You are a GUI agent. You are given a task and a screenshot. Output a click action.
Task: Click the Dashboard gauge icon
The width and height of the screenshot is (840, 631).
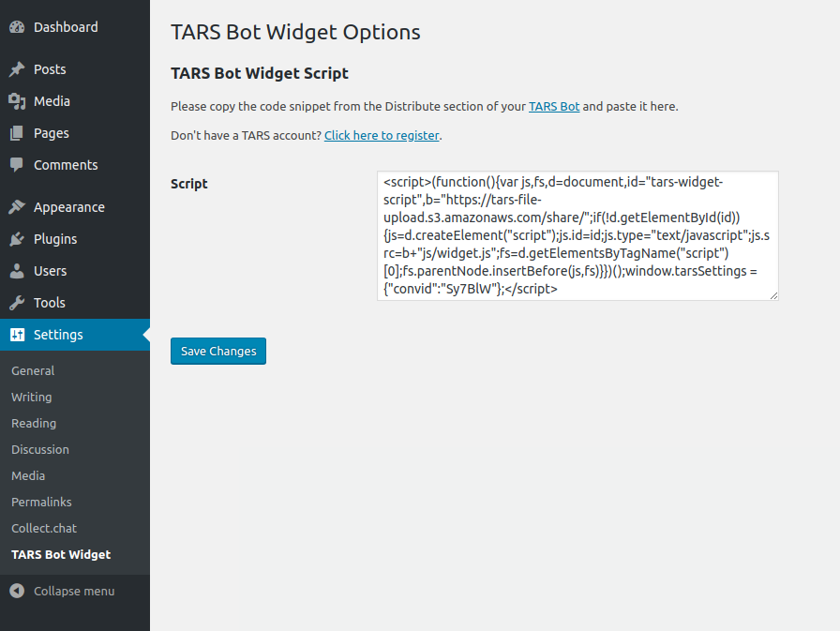coord(17,27)
